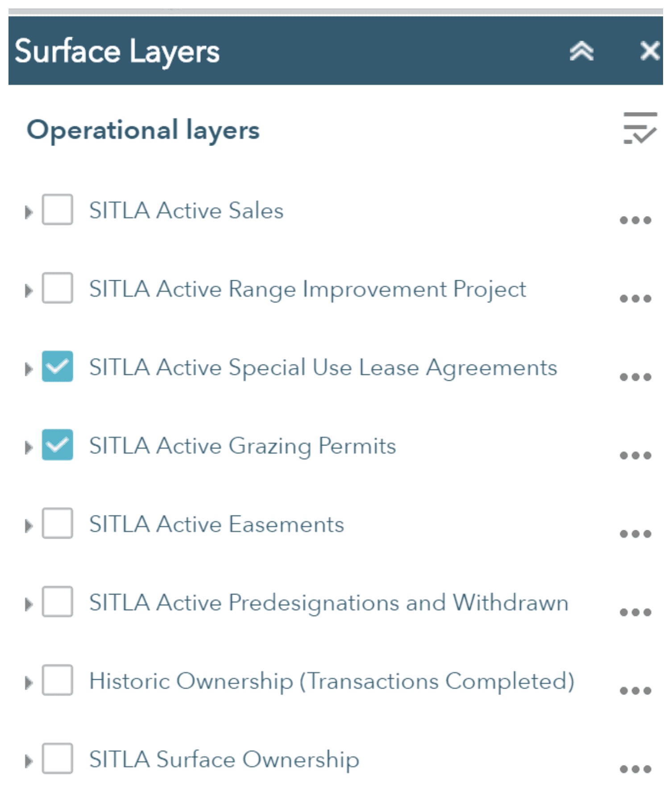Click the Operational layers heading
The width and height of the screenshot is (672, 798).
[143, 130]
